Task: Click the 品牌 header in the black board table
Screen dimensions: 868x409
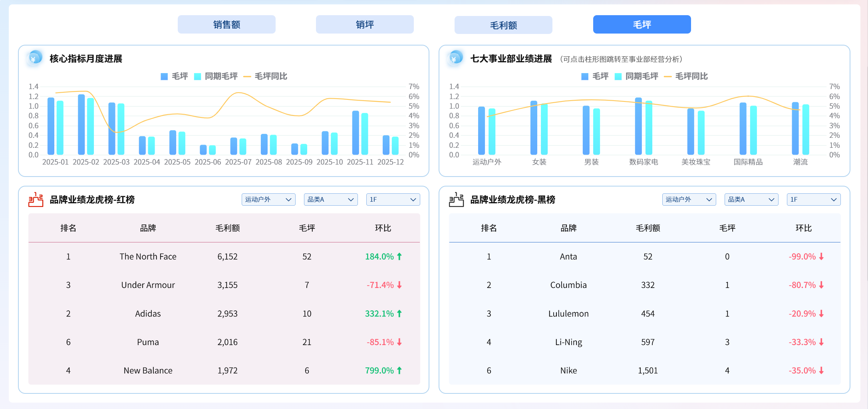Action: (x=568, y=228)
